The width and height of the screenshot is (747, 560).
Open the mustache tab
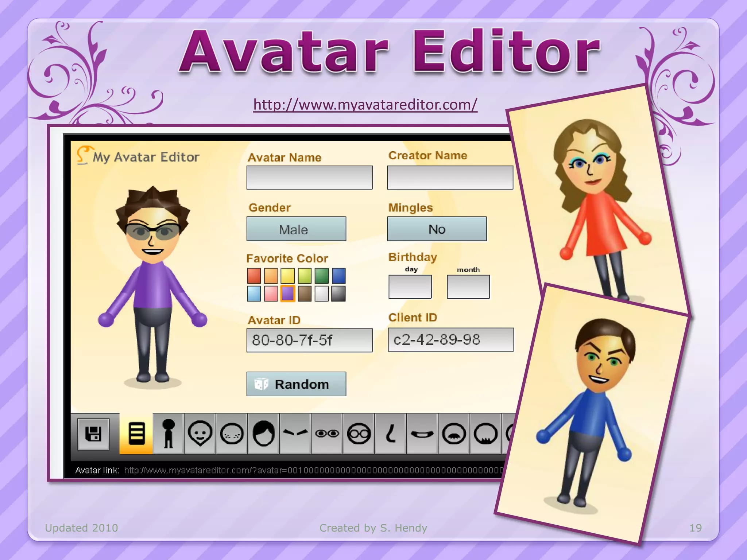coord(454,433)
